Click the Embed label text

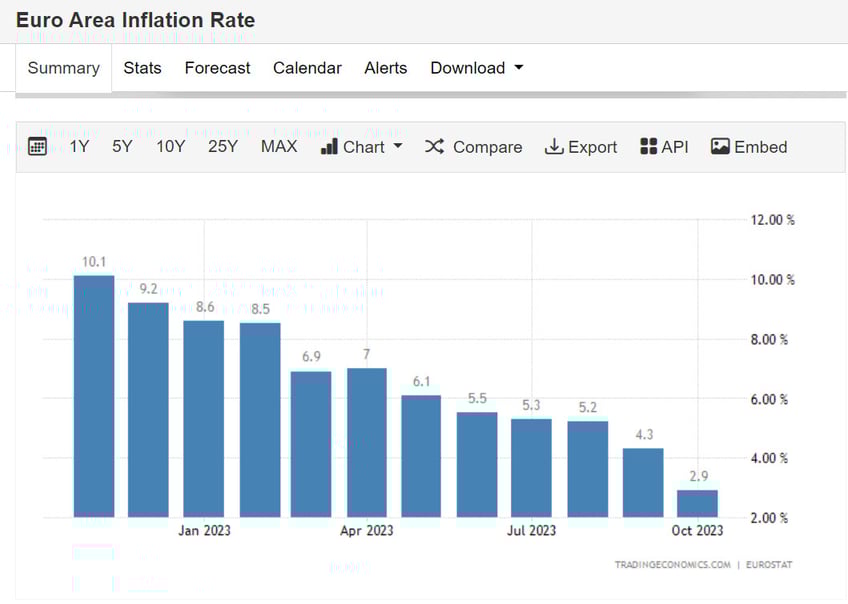click(x=760, y=147)
